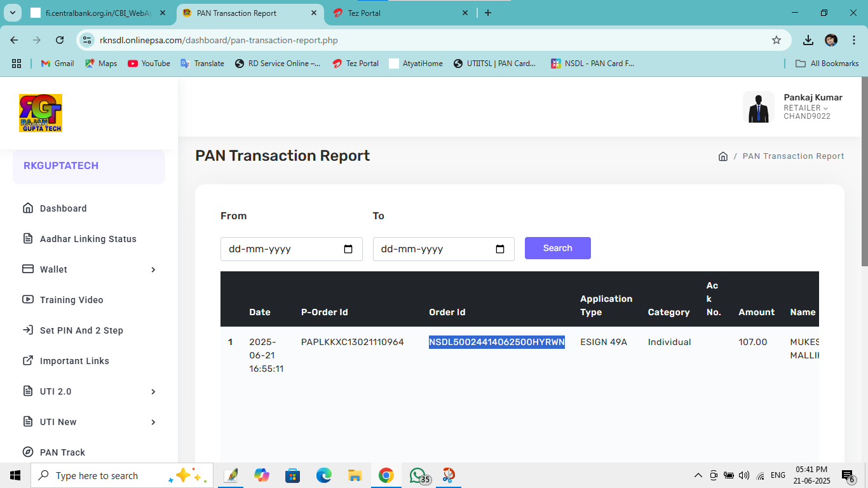This screenshot has width=868, height=488.
Task: Open the From date calendar picker
Action: [348, 249]
